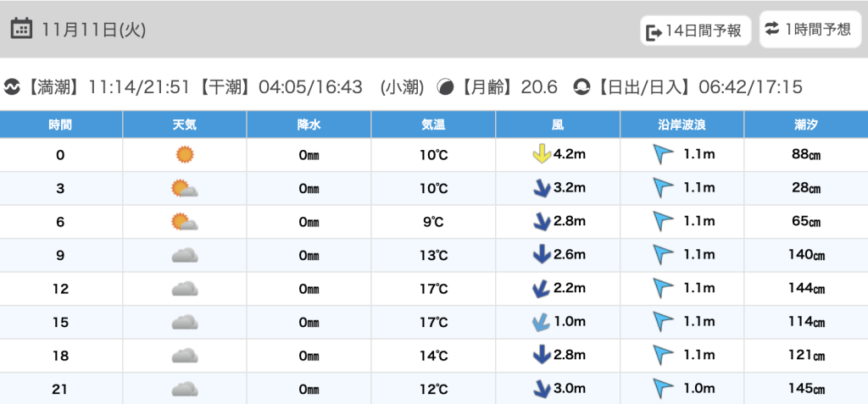Click the 145cm tide value at hour 21

(806, 390)
